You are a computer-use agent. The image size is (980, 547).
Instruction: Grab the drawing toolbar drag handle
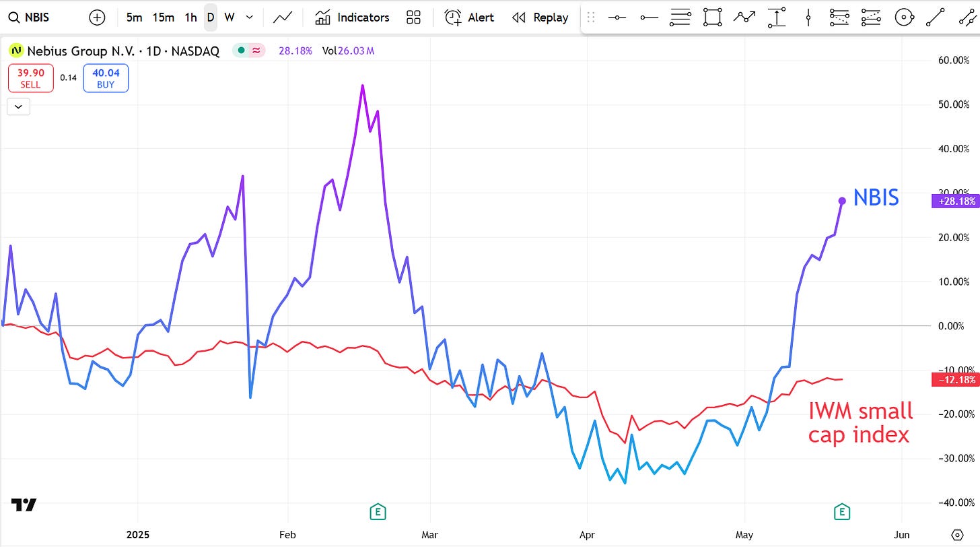point(592,18)
